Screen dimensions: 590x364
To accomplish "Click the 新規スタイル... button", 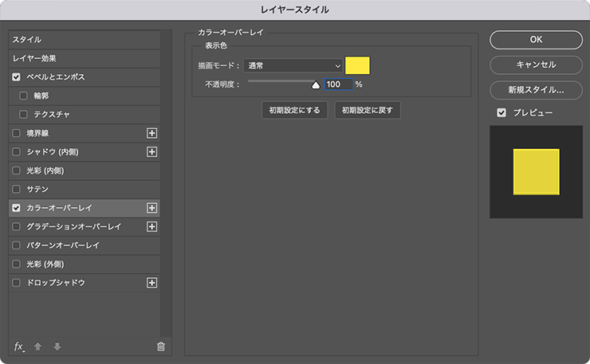I will tap(537, 90).
